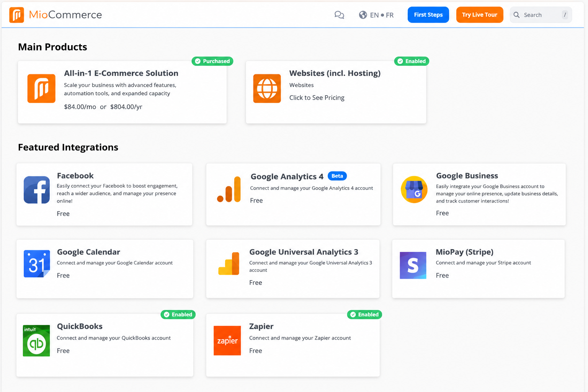Click 'Connect and manage your Stripe account' text
Screen dimensions: 588x392
483,263
